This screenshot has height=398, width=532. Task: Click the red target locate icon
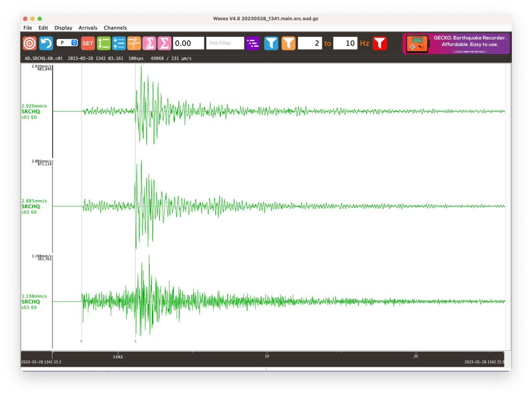(30, 43)
